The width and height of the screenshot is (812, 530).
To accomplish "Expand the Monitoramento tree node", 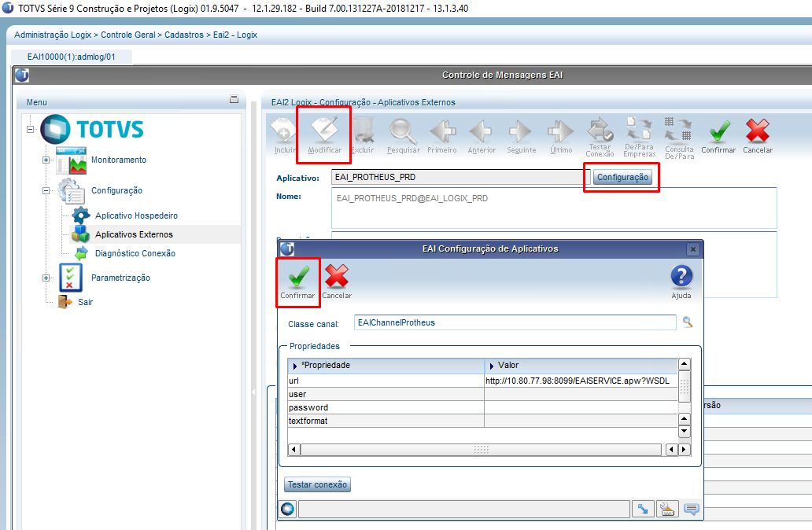I will (46, 160).
